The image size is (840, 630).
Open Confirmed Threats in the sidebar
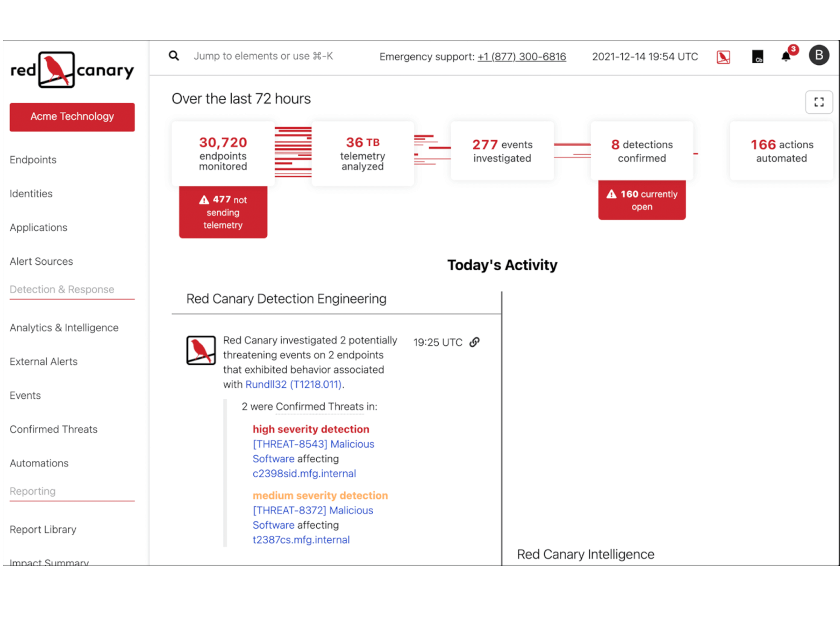(x=54, y=429)
